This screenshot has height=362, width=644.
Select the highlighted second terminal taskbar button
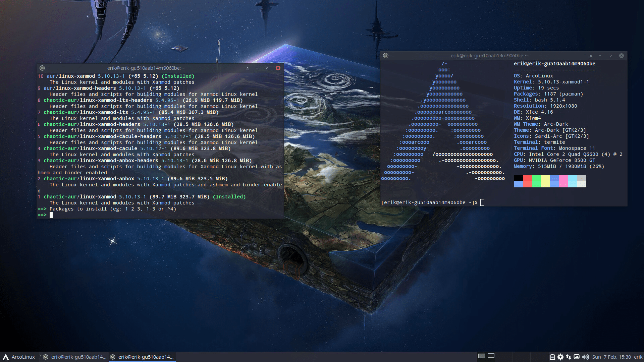click(x=142, y=357)
